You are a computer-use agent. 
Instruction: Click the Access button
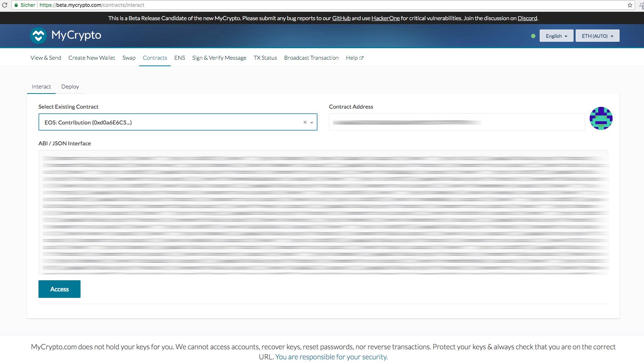click(59, 289)
